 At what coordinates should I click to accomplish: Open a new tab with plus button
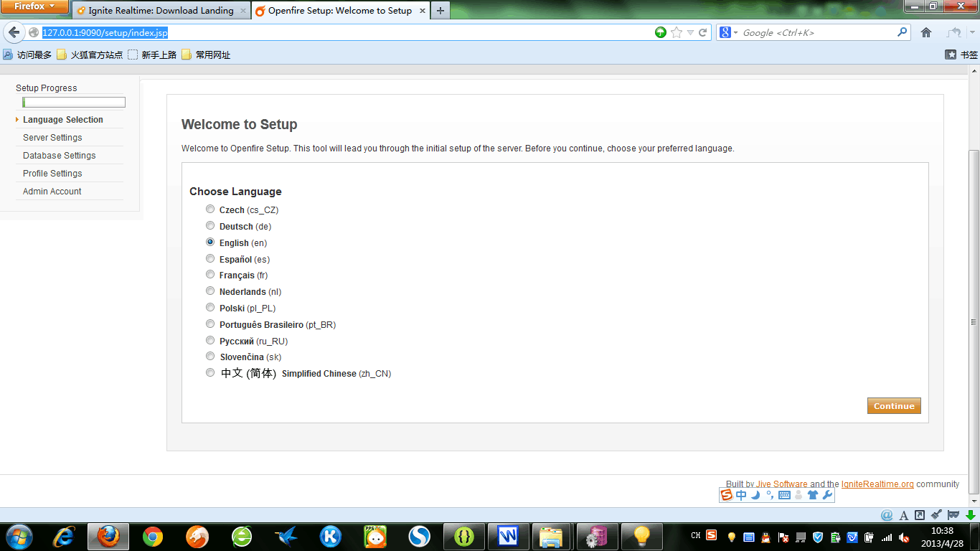click(x=440, y=10)
